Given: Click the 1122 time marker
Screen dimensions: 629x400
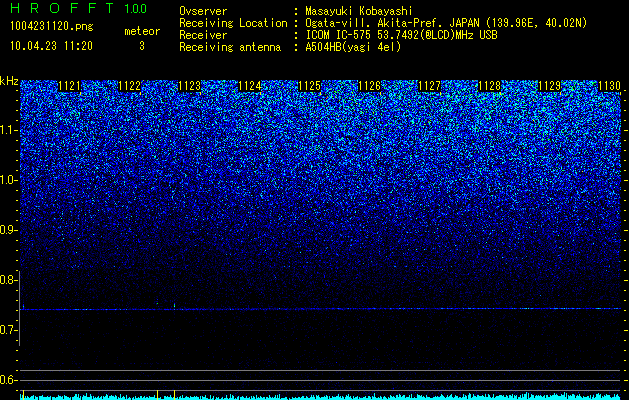Looking at the screenshot, I should [x=130, y=86].
